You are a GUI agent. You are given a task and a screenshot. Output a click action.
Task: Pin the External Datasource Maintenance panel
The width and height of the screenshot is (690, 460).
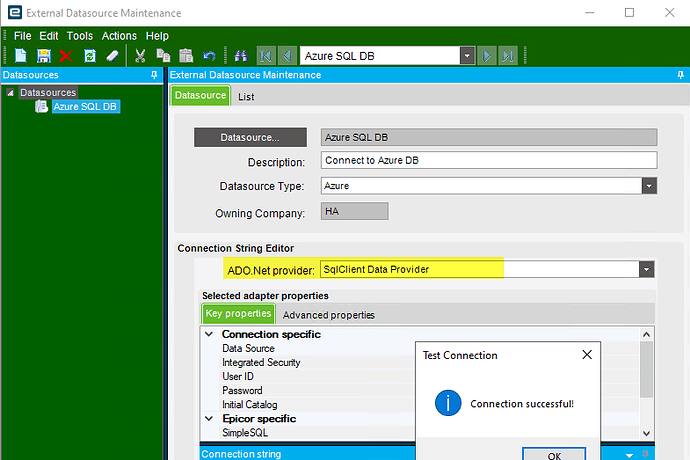click(x=680, y=75)
